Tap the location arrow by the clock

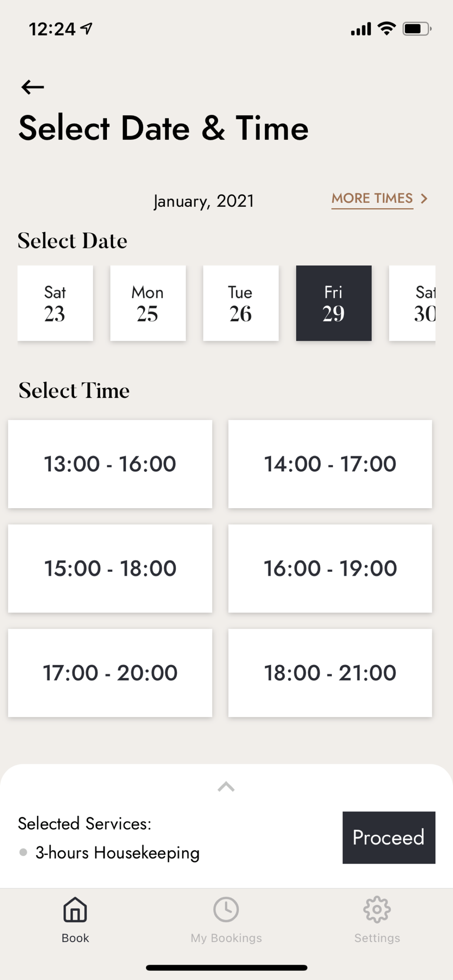tap(87, 29)
